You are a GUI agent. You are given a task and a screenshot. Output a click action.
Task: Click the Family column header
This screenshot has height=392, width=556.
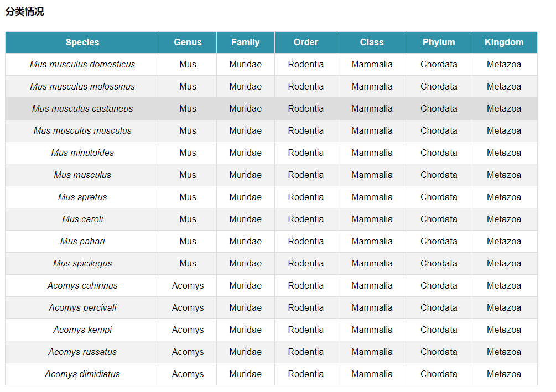pyautogui.click(x=246, y=42)
